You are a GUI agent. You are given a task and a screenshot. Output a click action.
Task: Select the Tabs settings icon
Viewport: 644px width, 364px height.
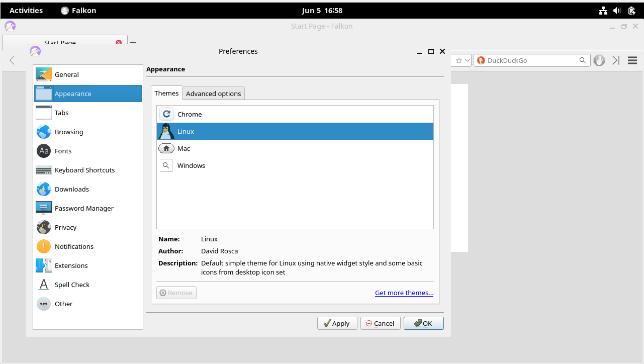[x=44, y=113]
